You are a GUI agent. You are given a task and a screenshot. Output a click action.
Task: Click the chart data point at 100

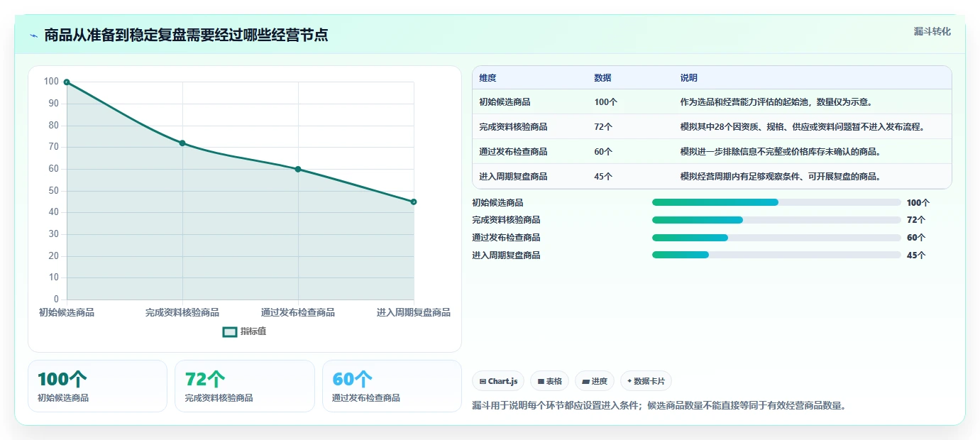[67, 82]
